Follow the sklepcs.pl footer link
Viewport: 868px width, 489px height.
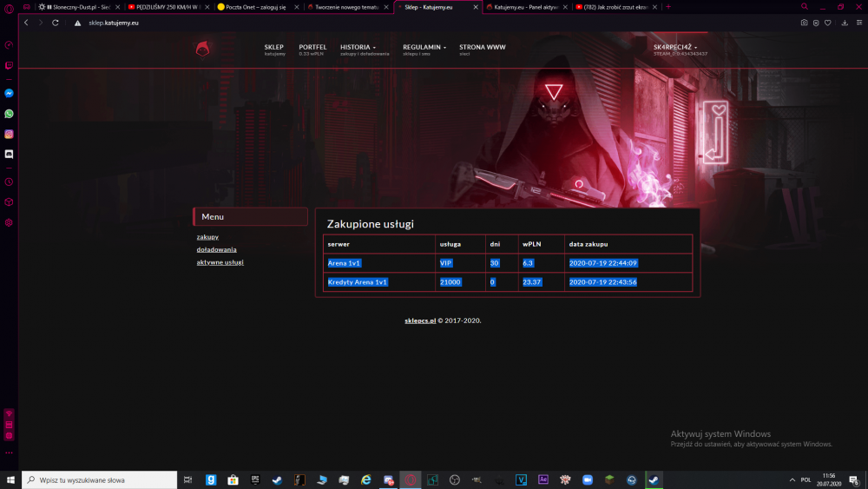pos(420,320)
